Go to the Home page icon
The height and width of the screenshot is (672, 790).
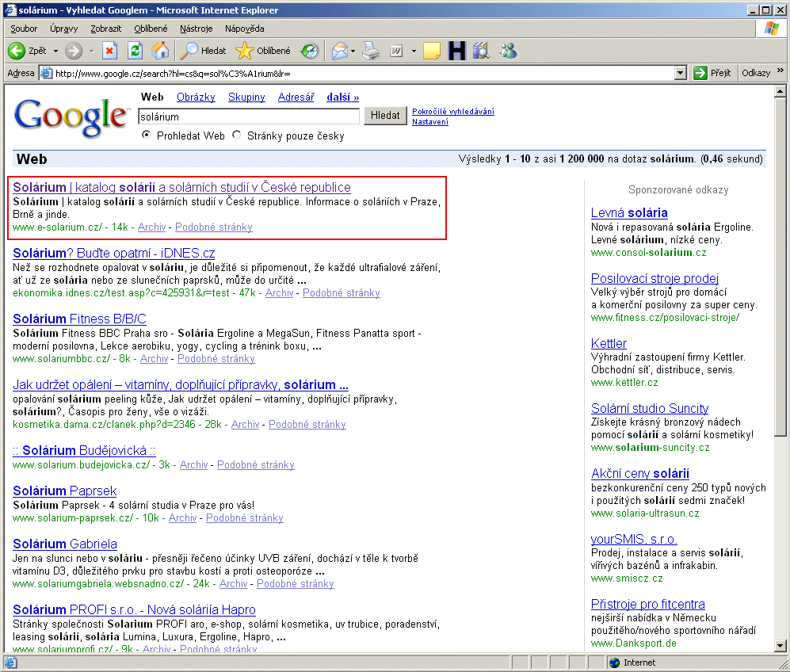pyautogui.click(x=159, y=51)
